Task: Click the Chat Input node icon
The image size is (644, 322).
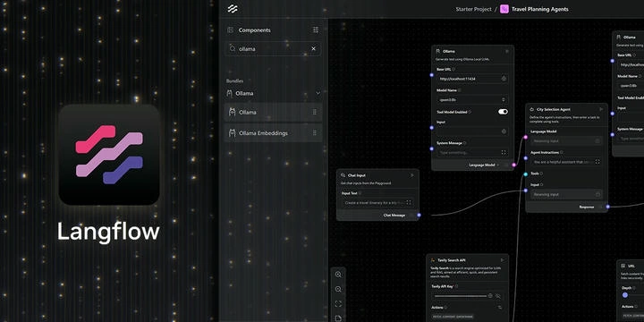Action: tap(343, 175)
